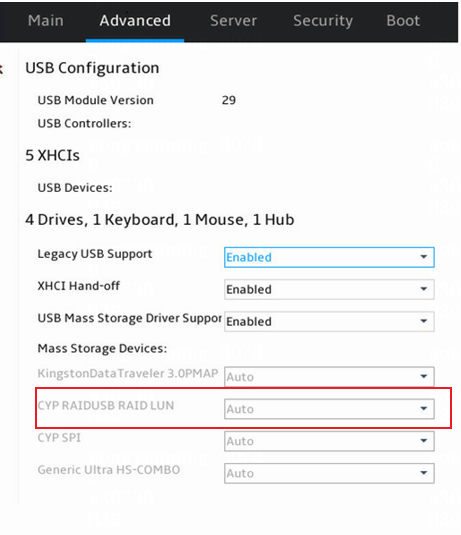The width and height of the screenshot is (461, 535).
Task: Click arrow icon of Generic Ultra HS-COMBO
Action: click(423, 473)
